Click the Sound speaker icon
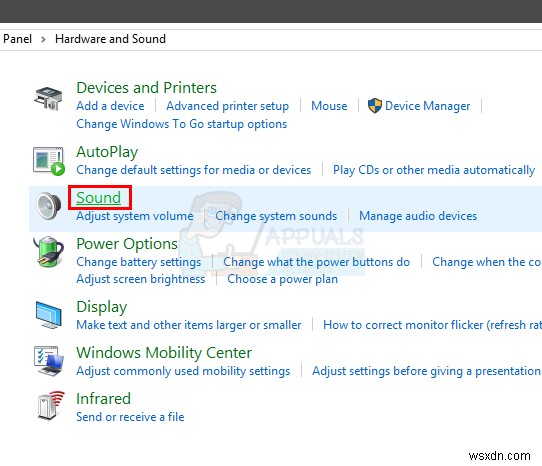This screenshot has height=466, width=542. (49, 206)
